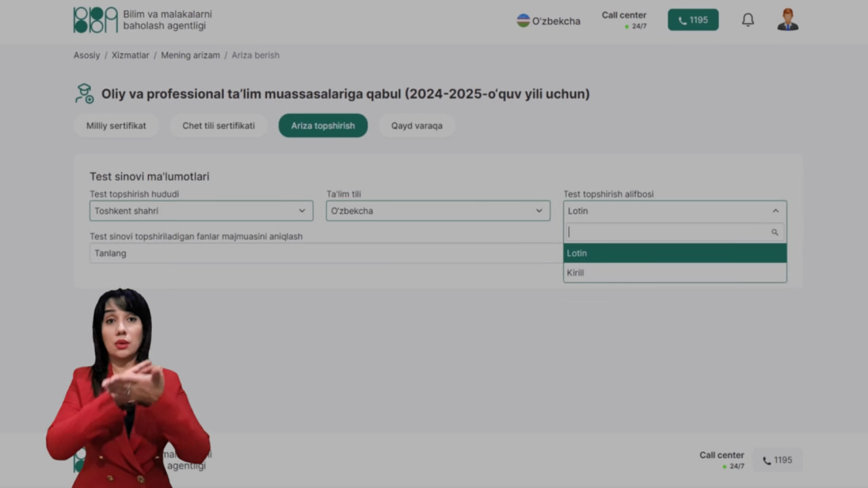Screen dimensions: 868x488
Task: Click the footer 1195 phone button
Action: (777, 460)
